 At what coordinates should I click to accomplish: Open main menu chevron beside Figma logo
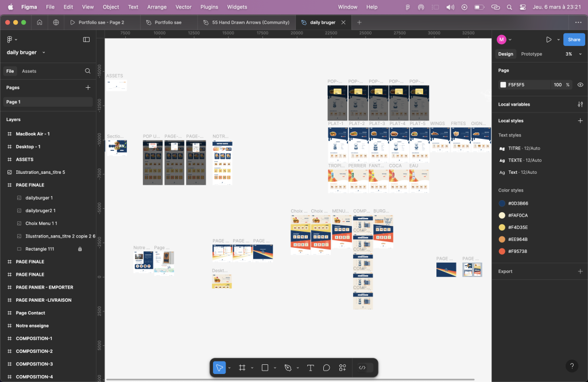(x=16, y=40)
